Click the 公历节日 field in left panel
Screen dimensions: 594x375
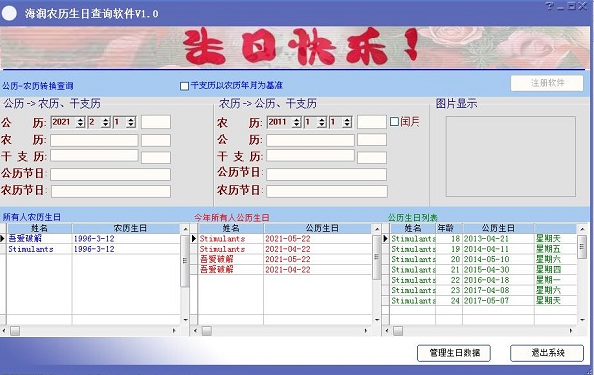tap(111, 174)
